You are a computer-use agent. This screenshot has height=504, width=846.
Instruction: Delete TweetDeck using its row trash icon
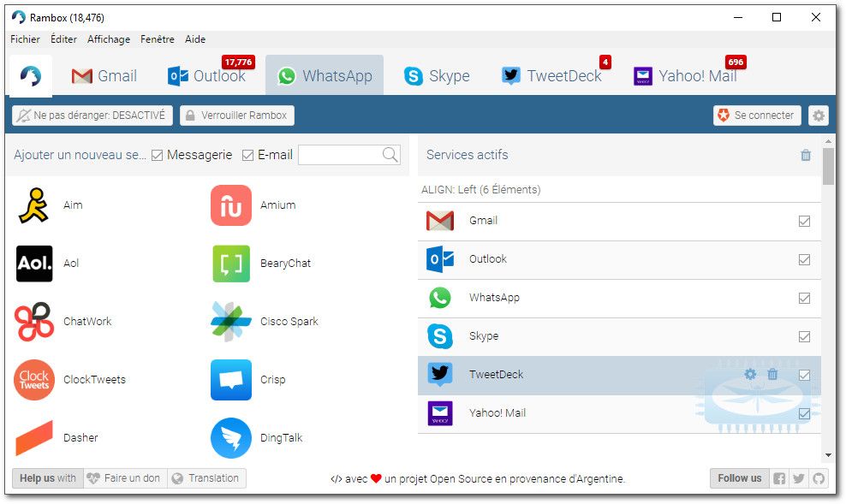click(x=772, y=374)
